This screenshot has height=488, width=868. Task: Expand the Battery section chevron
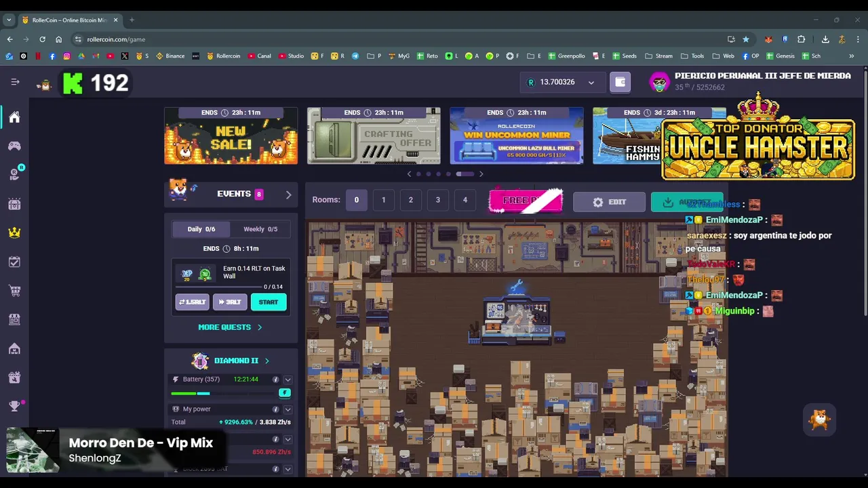click(288, 380)
